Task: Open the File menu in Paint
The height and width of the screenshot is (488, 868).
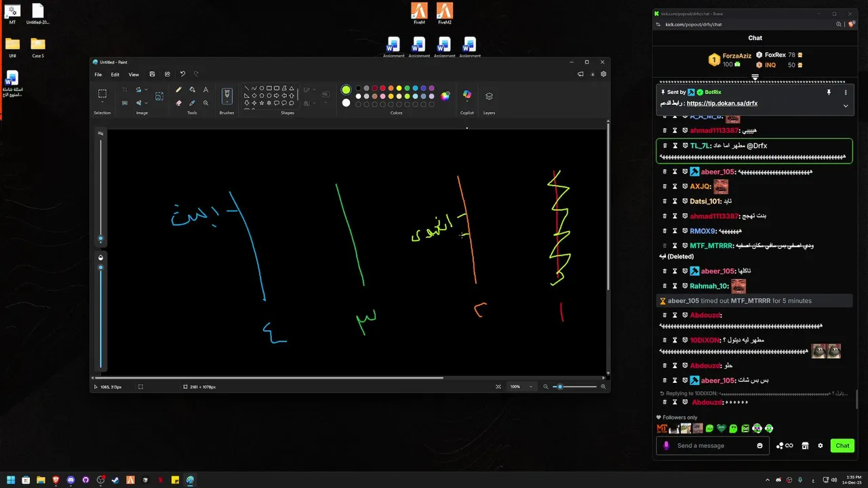Action: click(98, 75)
